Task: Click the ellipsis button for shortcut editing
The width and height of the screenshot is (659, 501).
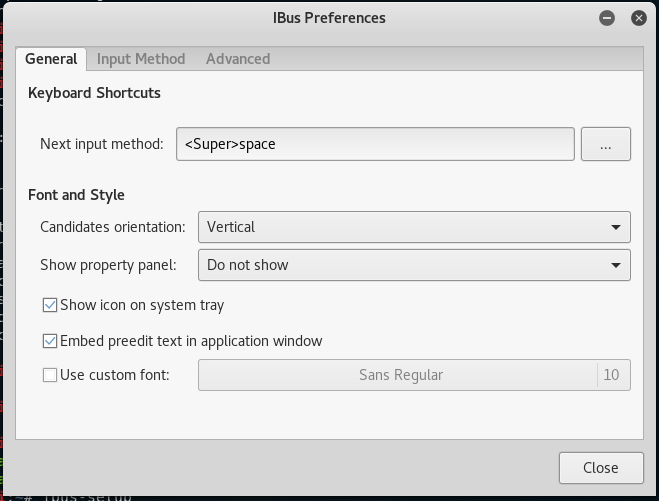Action: pyautogui.click(x=606, y=144)
